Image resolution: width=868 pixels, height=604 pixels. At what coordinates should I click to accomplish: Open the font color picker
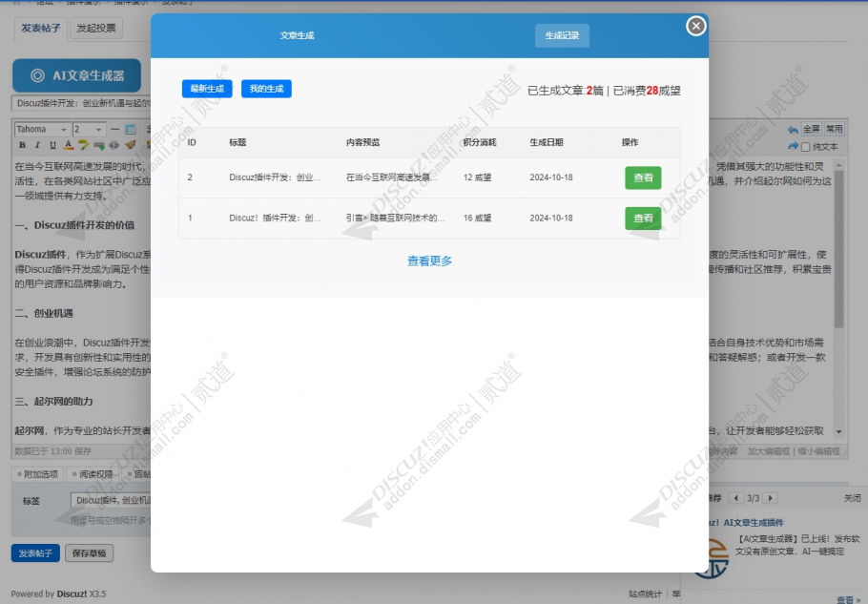68,145
